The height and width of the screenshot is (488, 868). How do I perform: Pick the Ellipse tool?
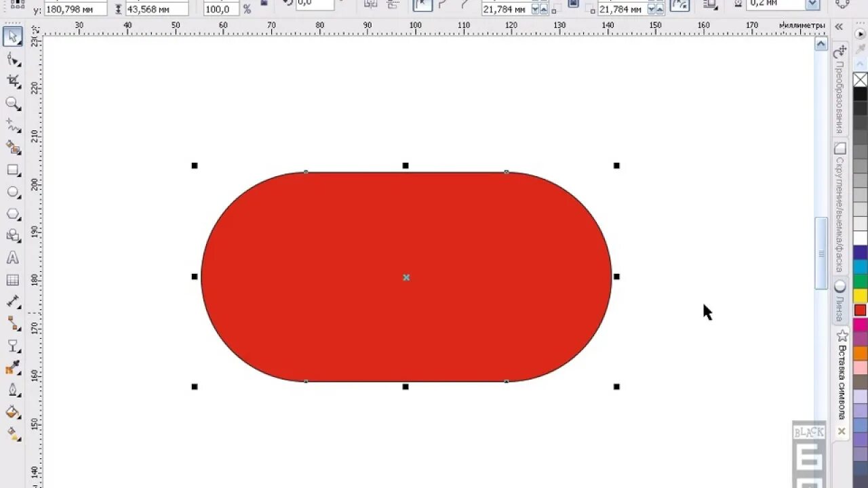tap(13, 192)
